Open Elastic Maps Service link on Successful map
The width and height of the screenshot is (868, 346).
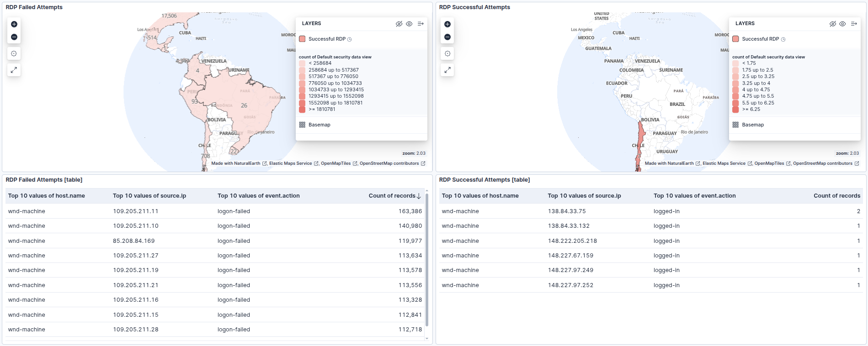pos(727,163)
